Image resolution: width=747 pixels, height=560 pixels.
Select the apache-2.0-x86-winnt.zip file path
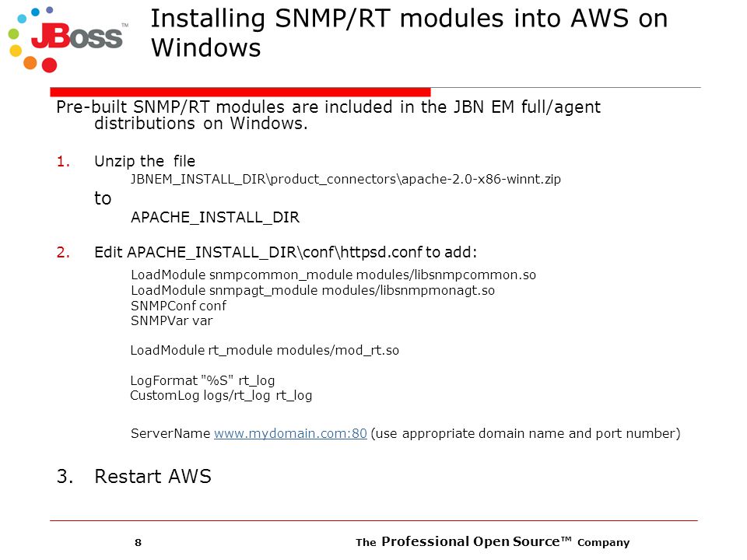(345, 179)
